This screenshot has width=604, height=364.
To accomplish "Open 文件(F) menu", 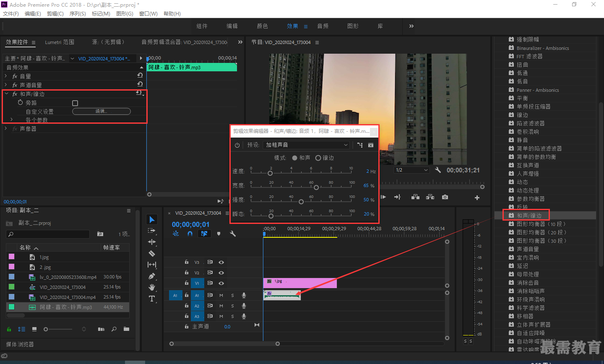I will (11, 14).
